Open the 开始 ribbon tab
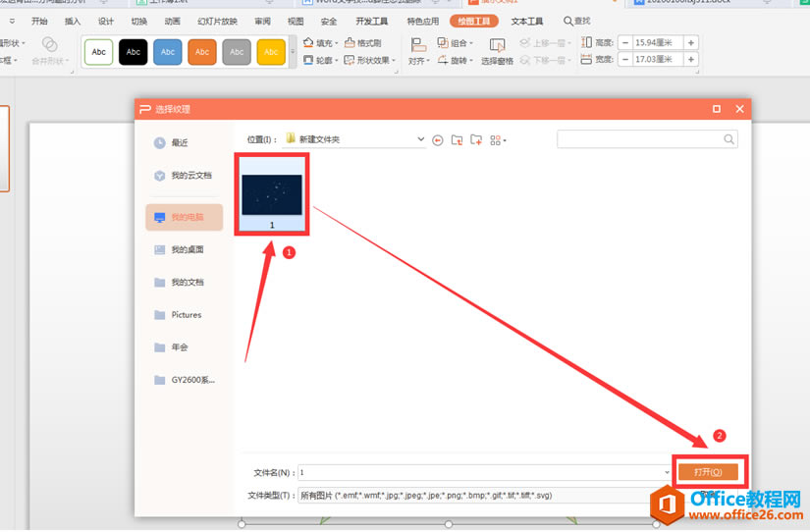 pos(39,22)
